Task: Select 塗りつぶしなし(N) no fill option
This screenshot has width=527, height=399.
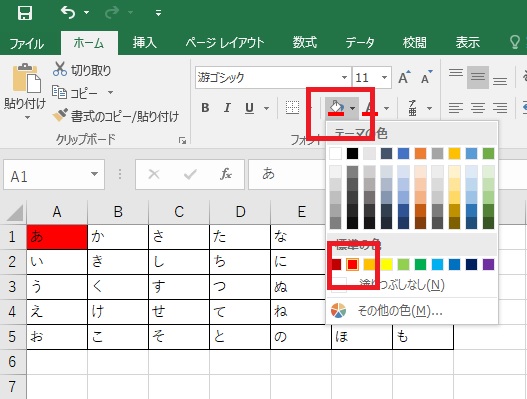Action: [412, 285]
